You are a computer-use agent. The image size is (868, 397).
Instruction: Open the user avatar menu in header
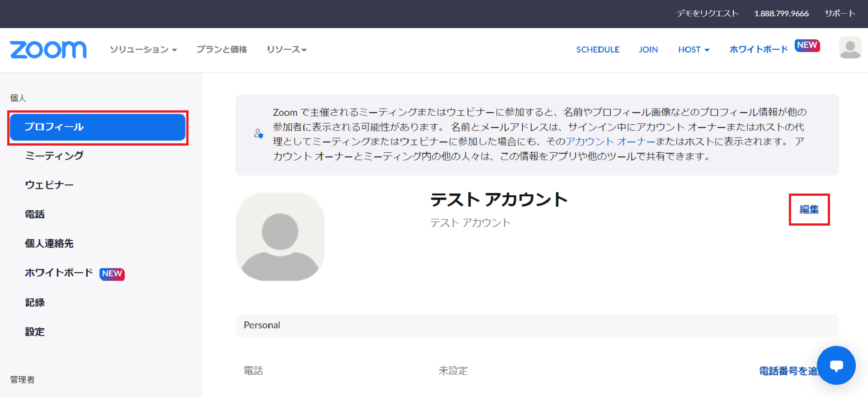(x=849, y=48)
